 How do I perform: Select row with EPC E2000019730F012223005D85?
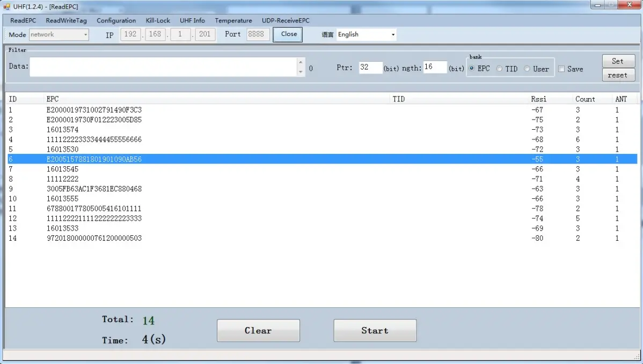(x=322, y=120)
